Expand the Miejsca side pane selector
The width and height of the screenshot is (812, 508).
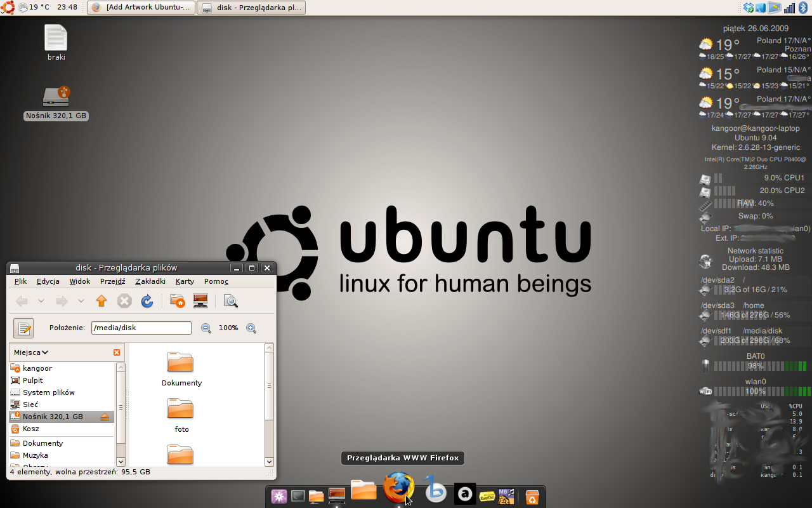click(x=31, y=352)
